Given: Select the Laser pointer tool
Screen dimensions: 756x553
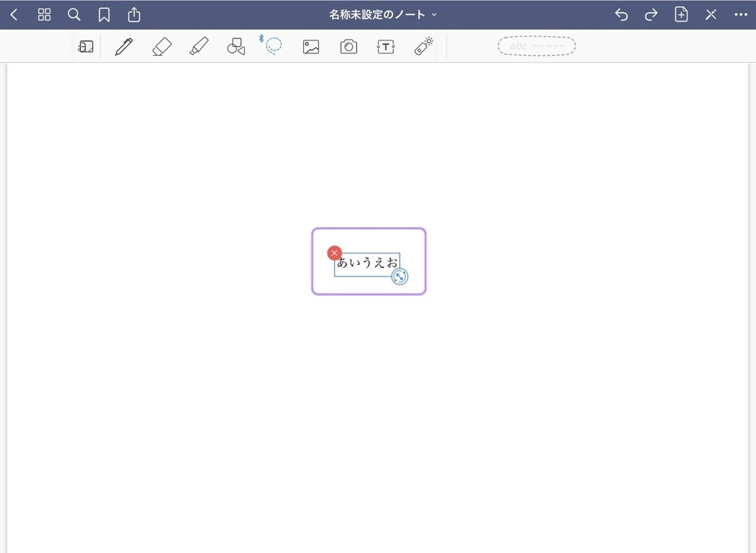Looking at the screenshot, I should (x=423, y=47).
